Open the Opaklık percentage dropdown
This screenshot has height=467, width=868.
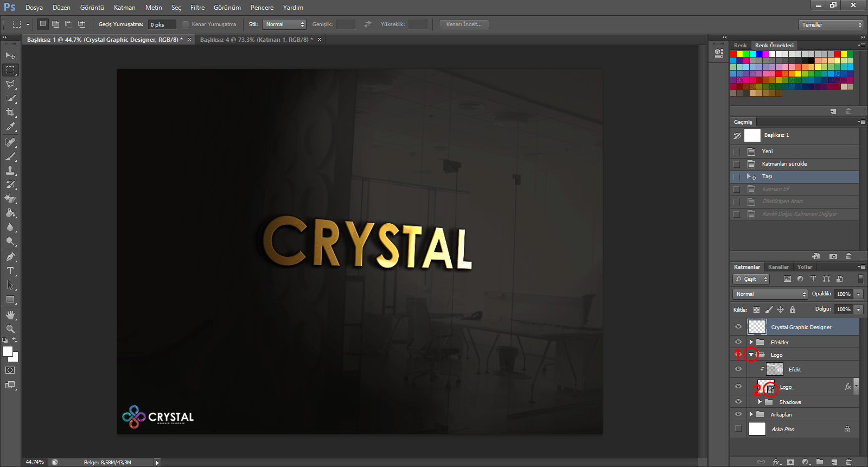858,294
